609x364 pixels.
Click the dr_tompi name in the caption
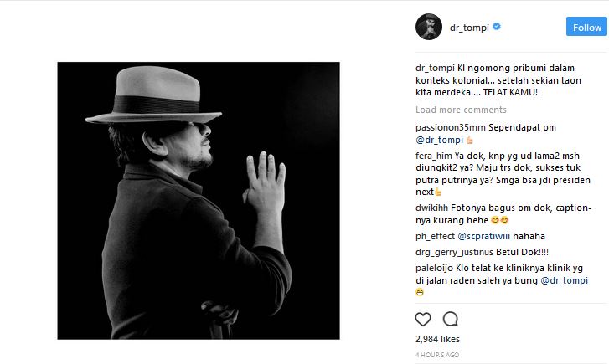(x=435, y=69)
